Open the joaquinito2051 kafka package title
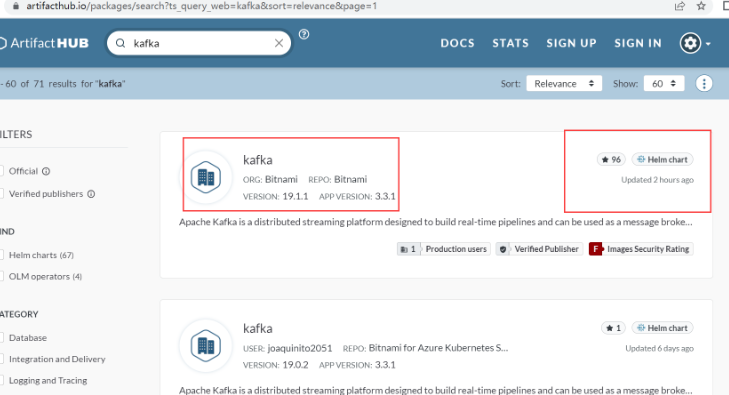 (x=258, y=329)
